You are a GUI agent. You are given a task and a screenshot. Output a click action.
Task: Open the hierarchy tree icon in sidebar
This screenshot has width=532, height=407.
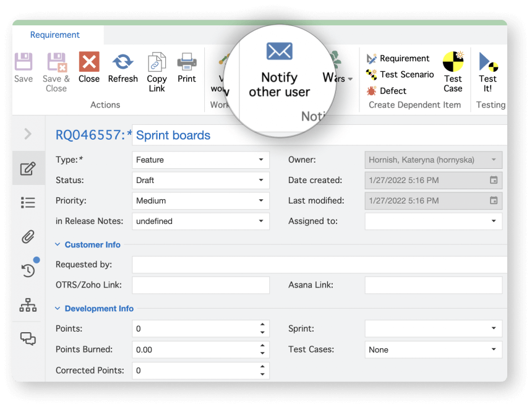pos(28,304)
